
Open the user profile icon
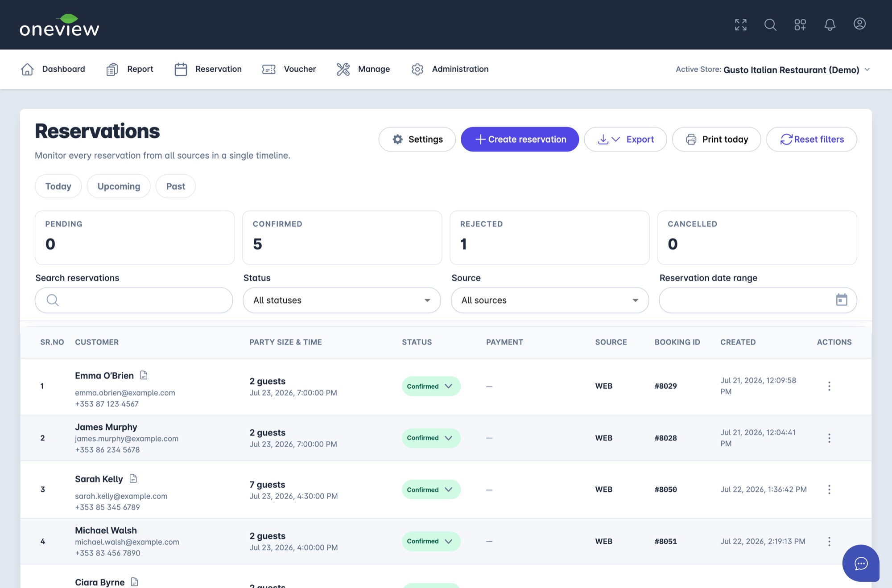coord(859,24)
